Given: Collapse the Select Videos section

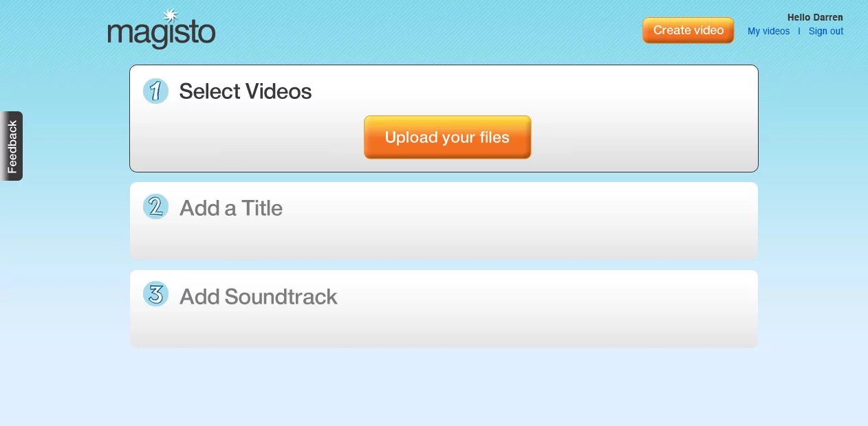Looking at the screenshot, I should (x=245, y=91).
